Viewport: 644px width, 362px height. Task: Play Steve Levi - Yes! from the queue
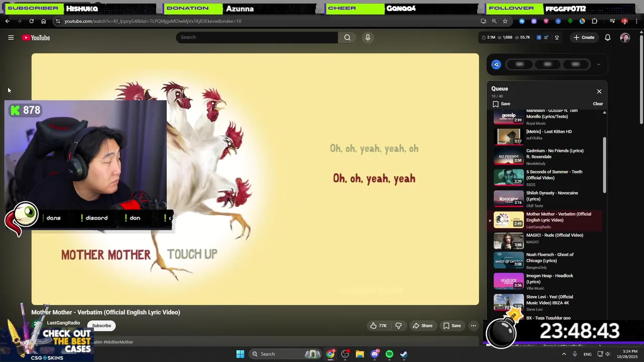pyautogui.click(x=547, y=303)
